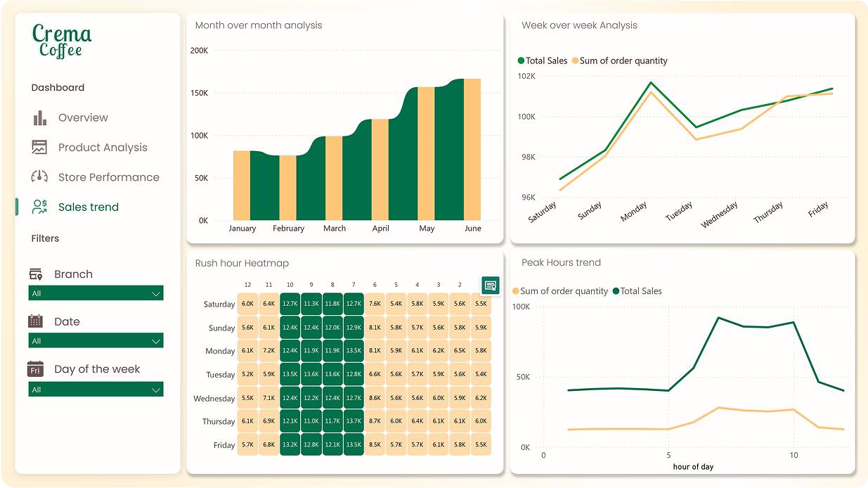Open the Branch filter dropdown
Screen dimensions: 868x488
coord(96,293)
